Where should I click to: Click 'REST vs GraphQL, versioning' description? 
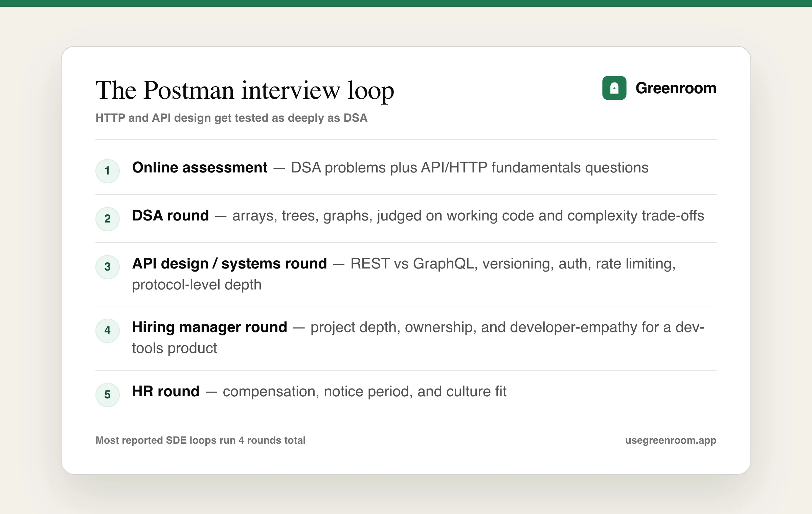click(x=513, y=264)
